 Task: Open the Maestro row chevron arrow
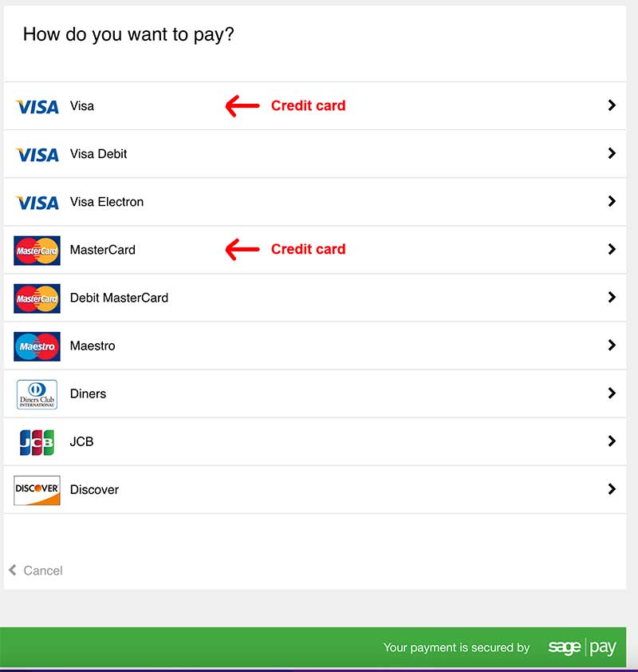coord(612,346)
